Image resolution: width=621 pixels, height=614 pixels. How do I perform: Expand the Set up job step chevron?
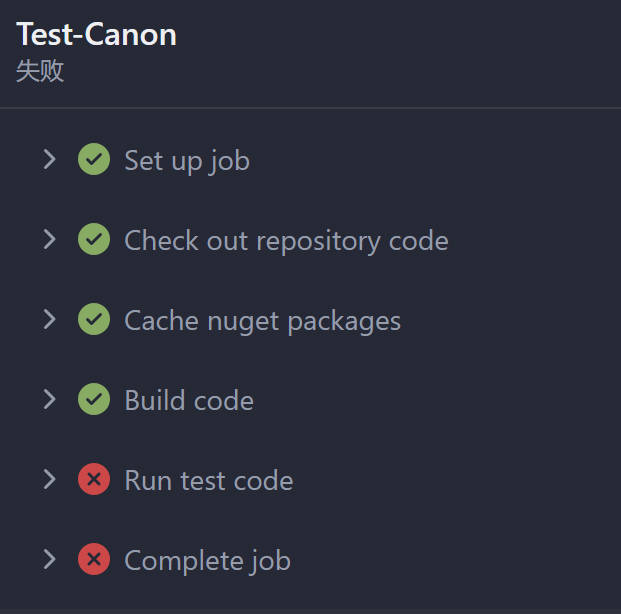(x=50, y=159)
